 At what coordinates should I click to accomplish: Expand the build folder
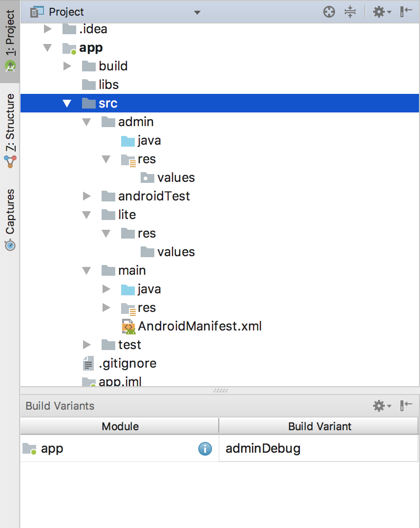(x=67, y=66)
